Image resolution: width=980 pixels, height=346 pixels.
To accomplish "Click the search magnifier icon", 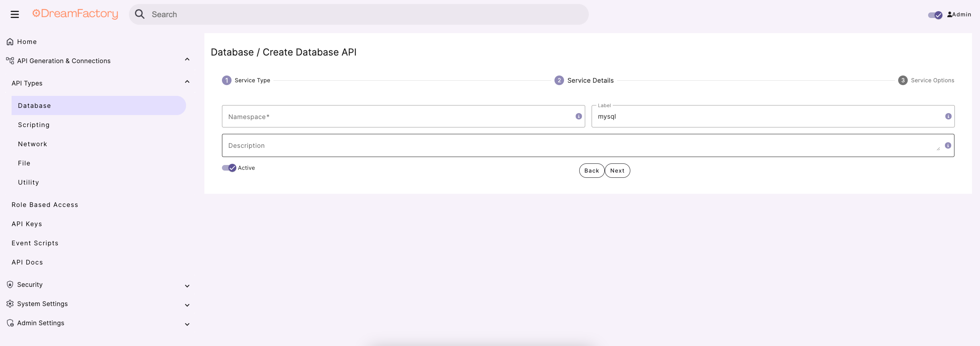I will click(140, 14).
